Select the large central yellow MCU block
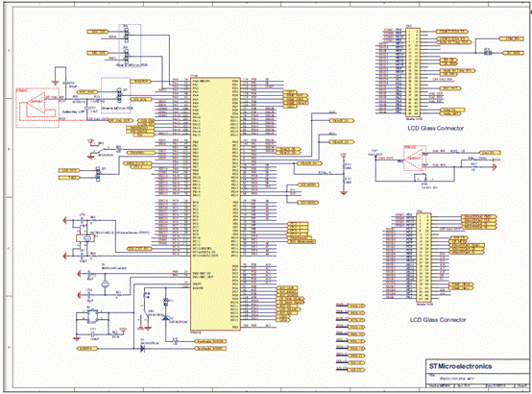The width and height of the screenshot is (532, 394). (215, 204)
